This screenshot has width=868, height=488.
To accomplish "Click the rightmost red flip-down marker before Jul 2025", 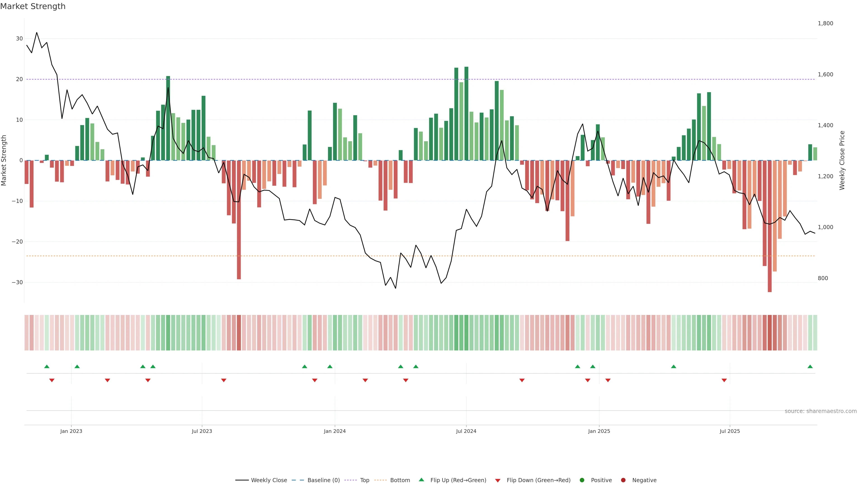I will pos(724,380).
